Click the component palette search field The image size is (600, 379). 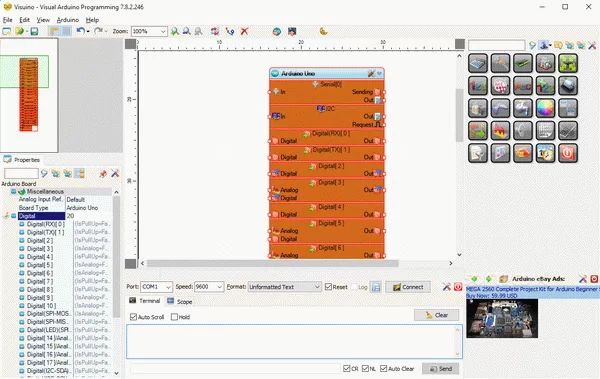click(497, 45)
